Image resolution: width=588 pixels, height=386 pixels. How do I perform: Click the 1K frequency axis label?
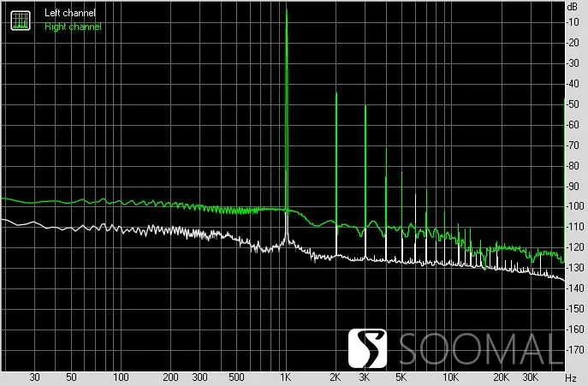click(285, 377)
